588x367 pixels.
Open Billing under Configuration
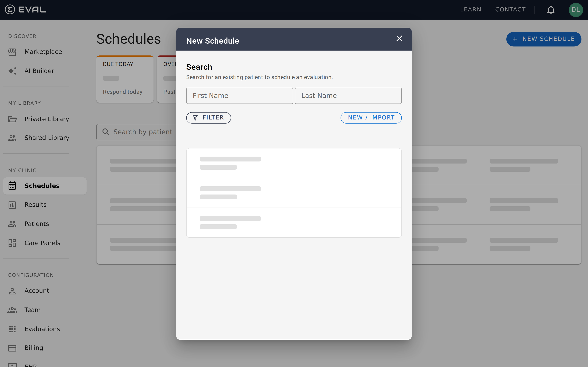[34, 348]
